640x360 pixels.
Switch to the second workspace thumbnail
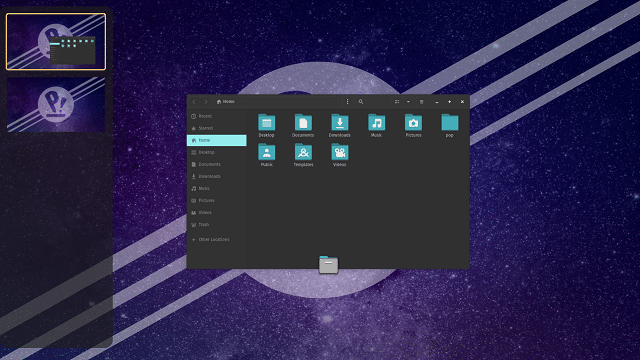click(x=56, y=104)
